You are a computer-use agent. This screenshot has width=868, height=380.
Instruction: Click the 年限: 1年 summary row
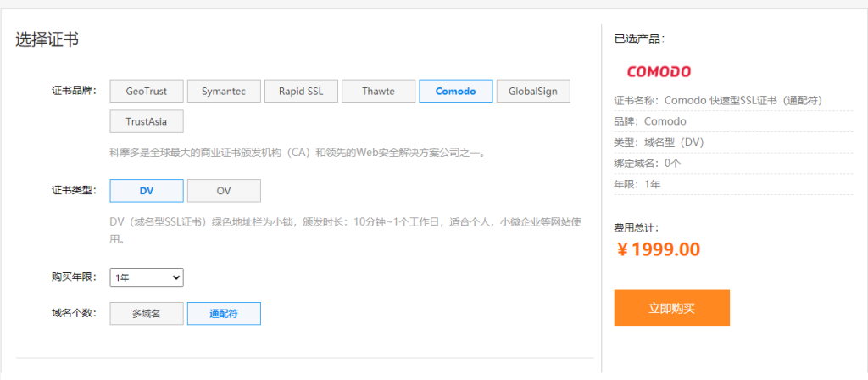(733, 184)
